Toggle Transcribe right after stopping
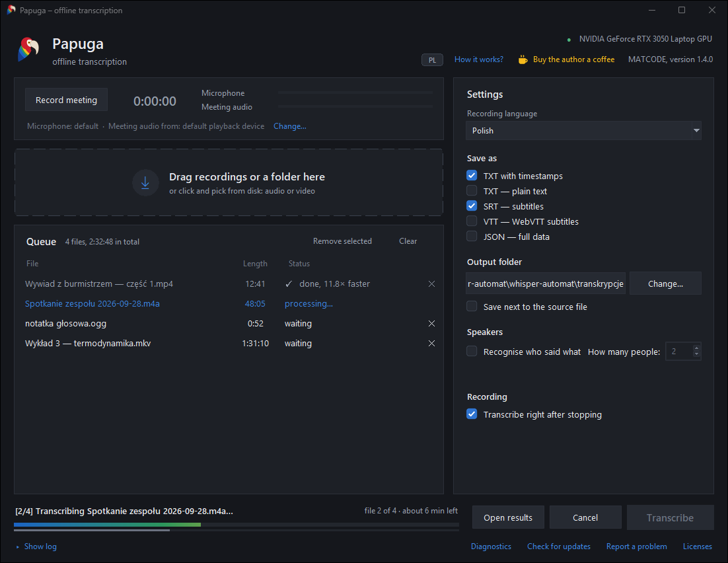 472,414
